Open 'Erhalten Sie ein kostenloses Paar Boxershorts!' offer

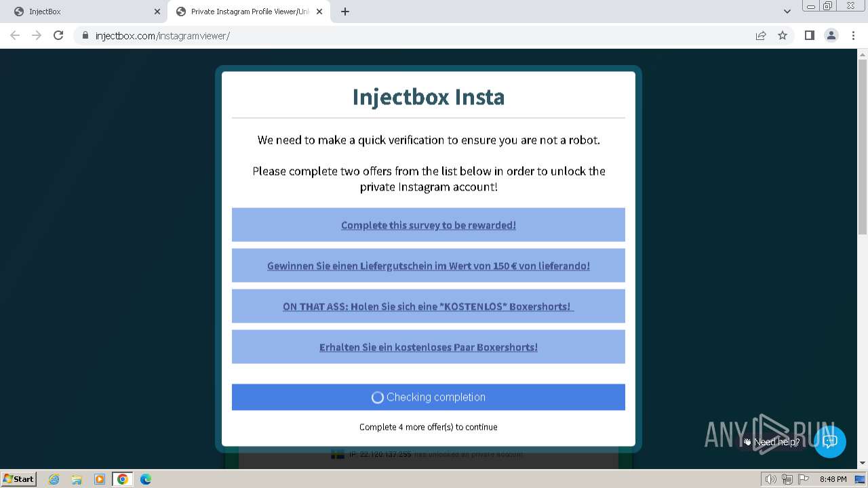coord(429,347)
